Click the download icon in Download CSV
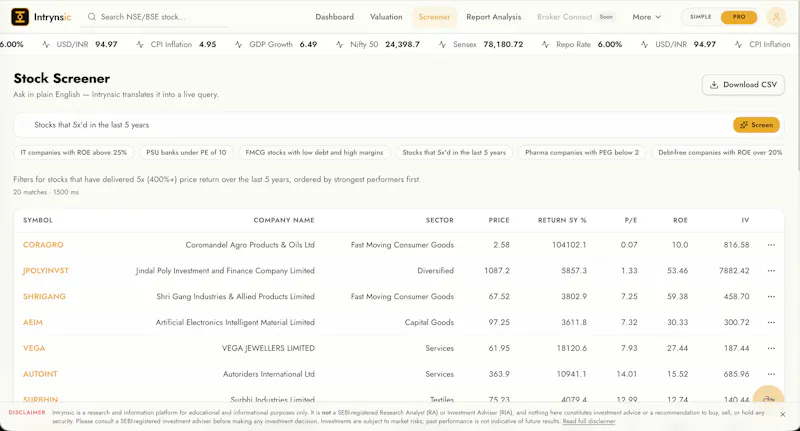The width and height of the screenshot is (800, 431). (714, 85)
